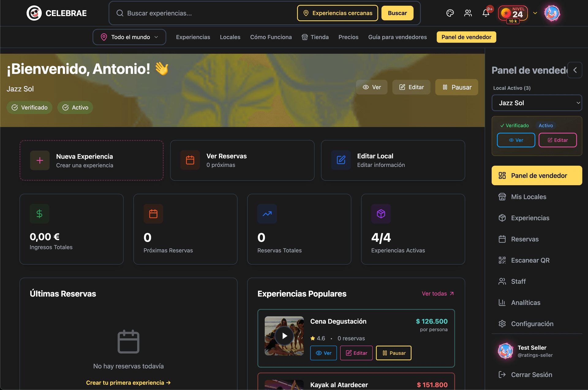This screenshot has height=390, width=588.
Task: Open Experiencias in the sidebar
Action: pyautogui.click(x=537, y=218)
